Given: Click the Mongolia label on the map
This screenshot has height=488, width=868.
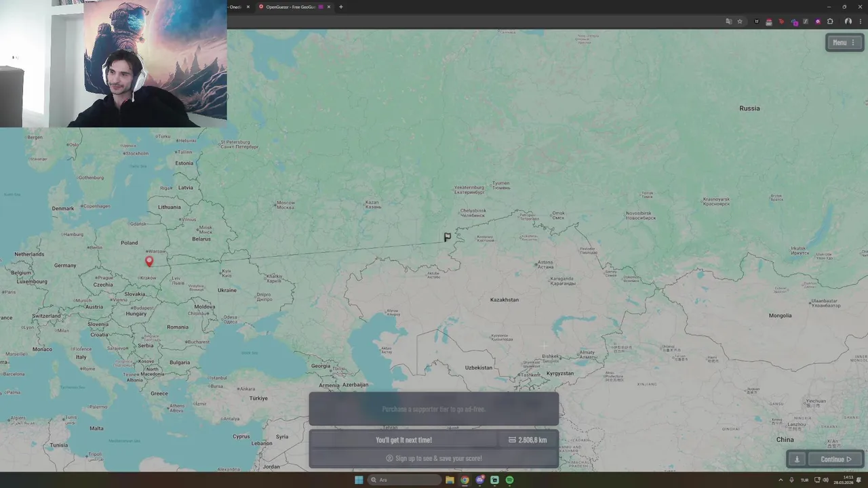Looking at the screenshot, I should [781, 315].
